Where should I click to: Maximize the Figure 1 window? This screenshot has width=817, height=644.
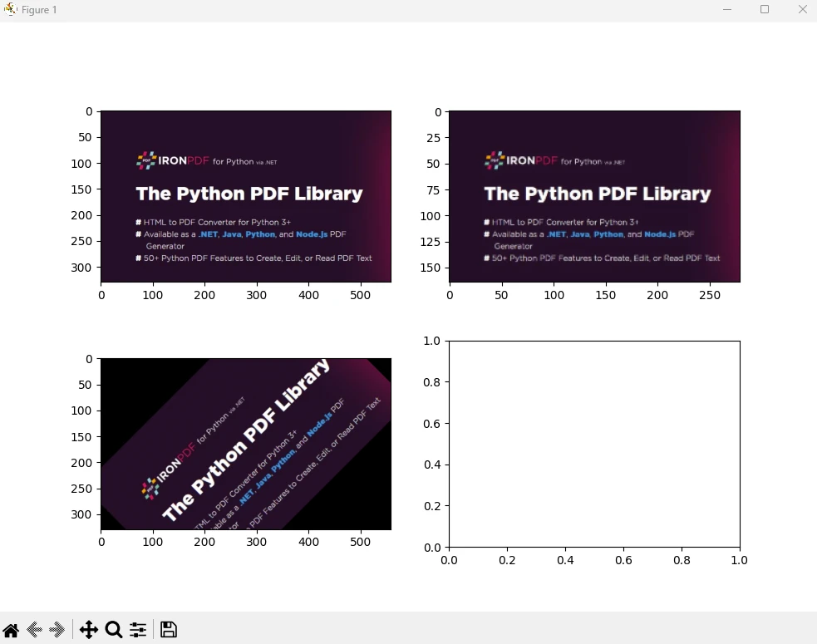[x=765, y=9]
